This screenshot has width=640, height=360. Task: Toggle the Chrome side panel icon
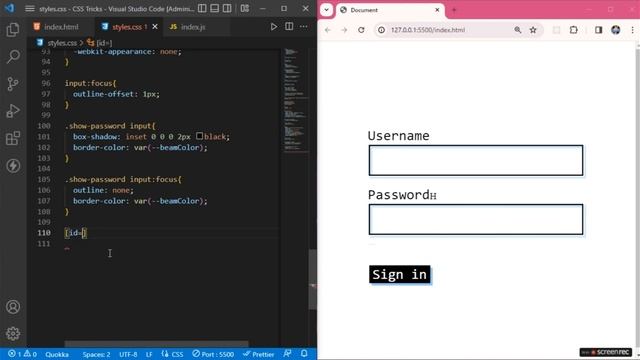598,30
